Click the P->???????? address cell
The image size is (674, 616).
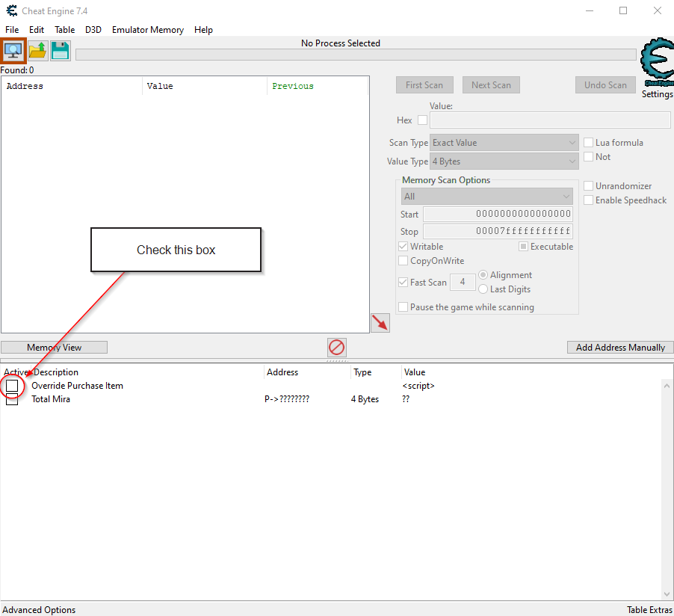(287, 399)
